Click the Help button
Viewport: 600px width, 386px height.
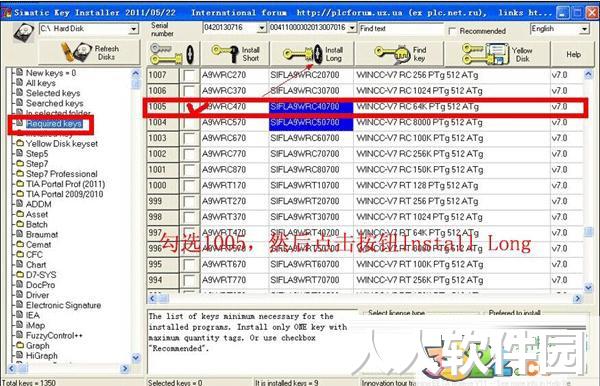(x=573, y=54)
